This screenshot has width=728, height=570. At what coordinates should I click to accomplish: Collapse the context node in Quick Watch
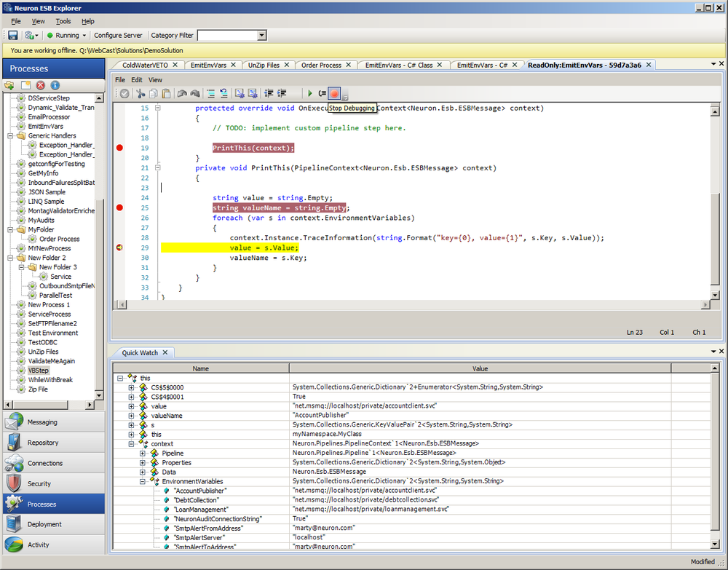coord(131,444)
